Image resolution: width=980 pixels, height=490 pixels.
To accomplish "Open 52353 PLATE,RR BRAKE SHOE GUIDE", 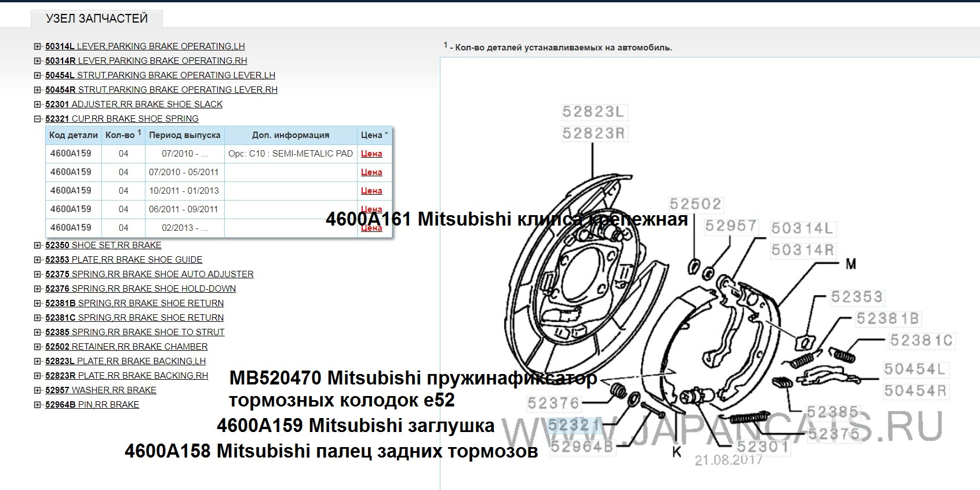I will pyautogui.click(x=123, y=260).
